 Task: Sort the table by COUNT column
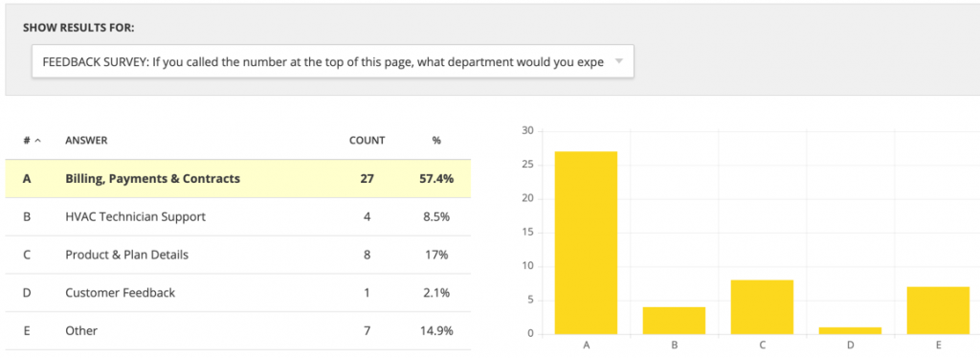point(367,141)
